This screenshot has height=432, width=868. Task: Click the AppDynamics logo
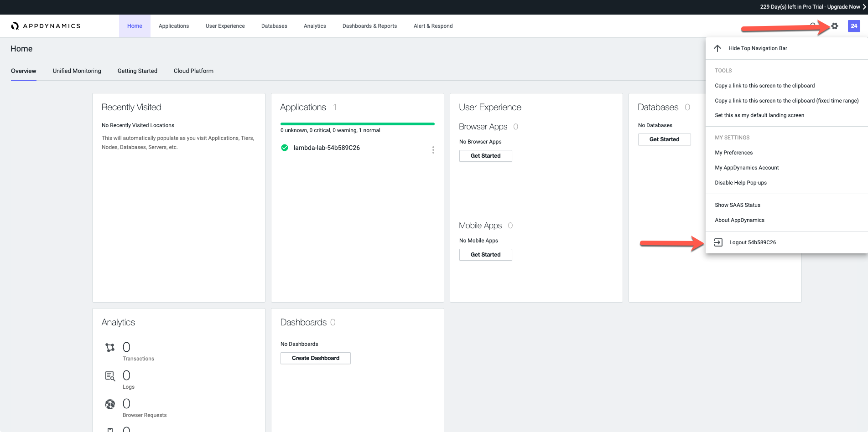[x=46, y=26]
